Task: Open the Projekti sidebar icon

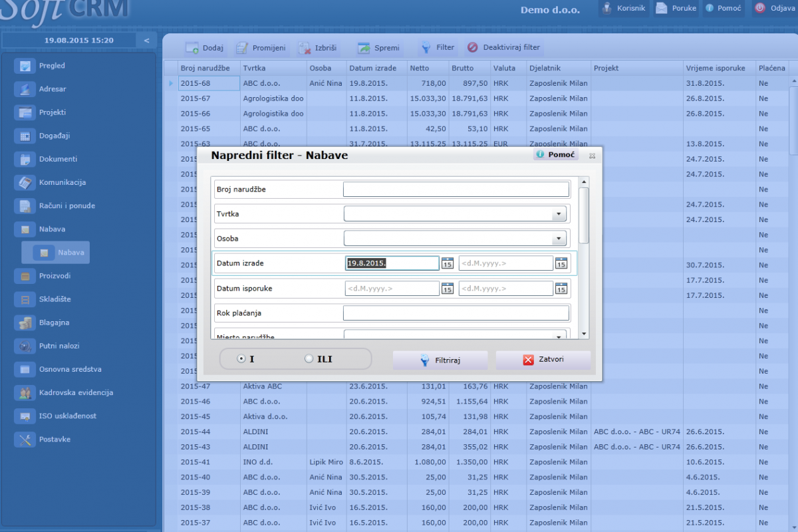Action: 25,112
